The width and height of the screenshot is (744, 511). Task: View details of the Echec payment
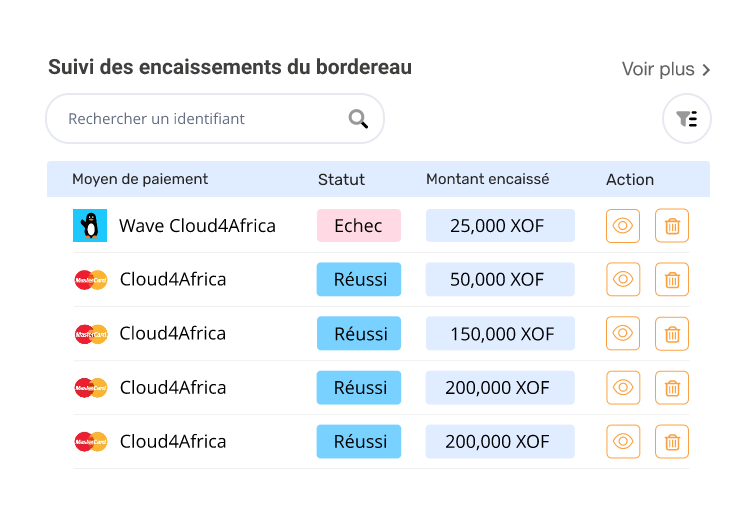coord(623,226)
